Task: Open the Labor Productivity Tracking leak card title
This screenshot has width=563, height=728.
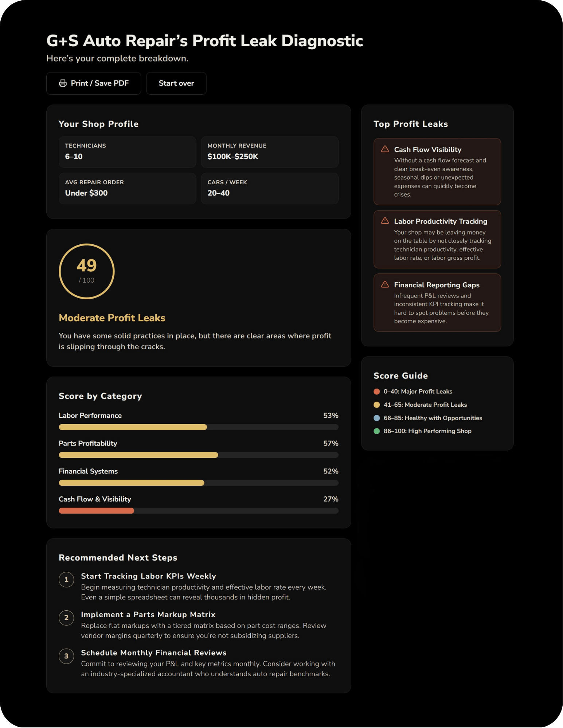Action: click(441, 221)
